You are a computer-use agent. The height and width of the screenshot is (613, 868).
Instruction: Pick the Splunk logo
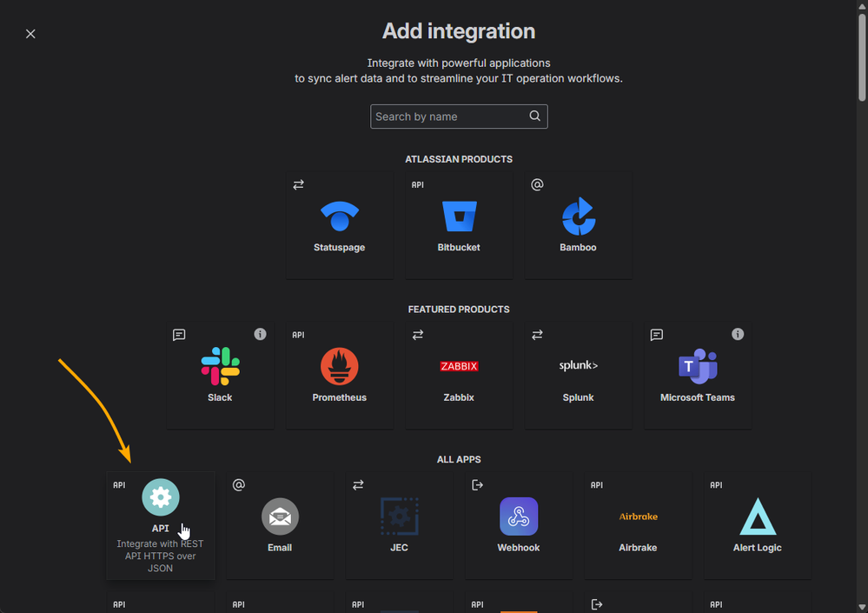579,365
